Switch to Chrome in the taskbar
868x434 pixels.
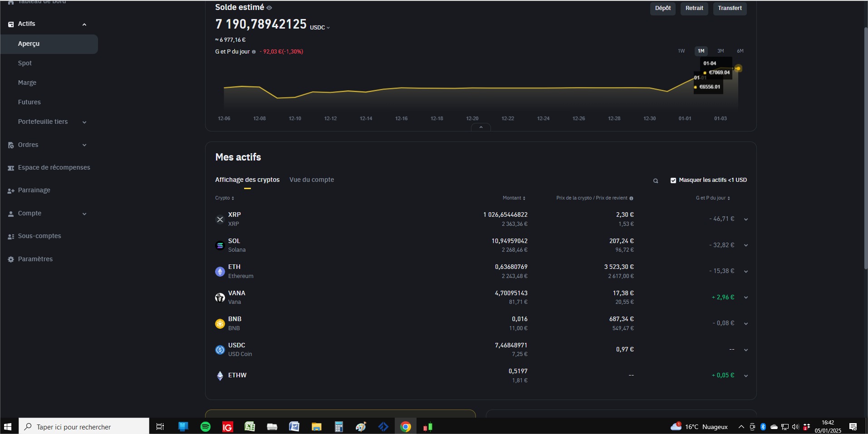pyautogui.click(x=406, y=427)
